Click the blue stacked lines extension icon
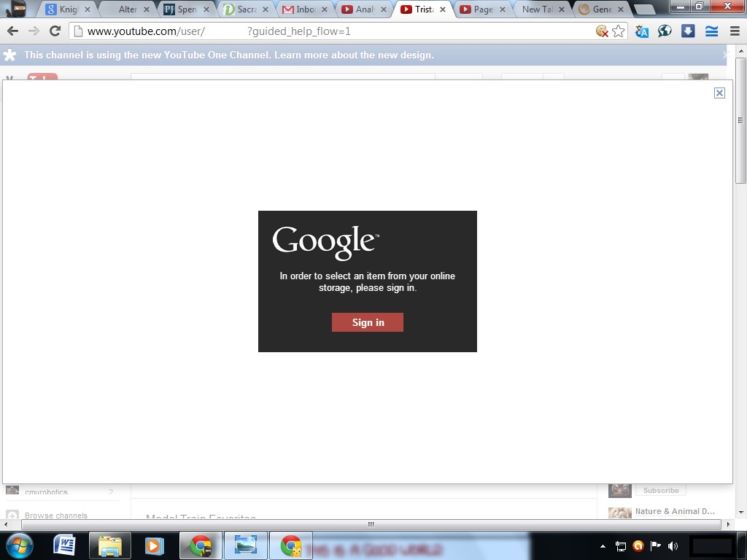The height and width of the screenshot is (560, 747). pos(712,31)
